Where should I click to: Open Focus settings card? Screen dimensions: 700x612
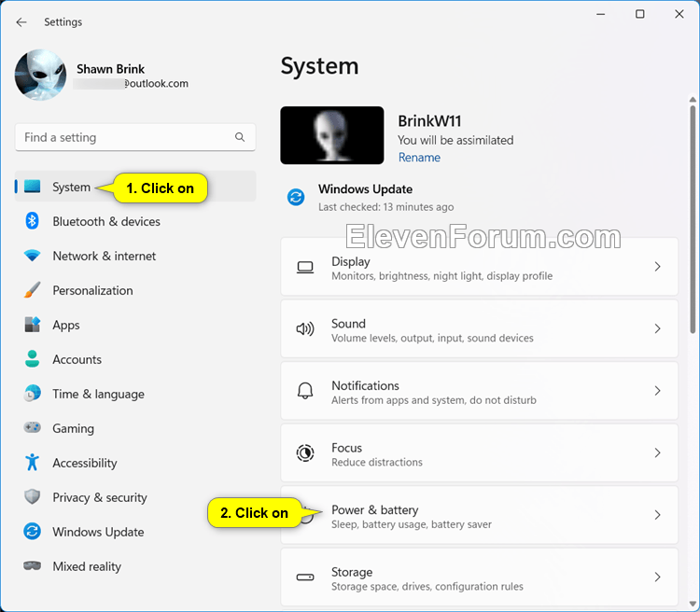[x=480, y=452]
